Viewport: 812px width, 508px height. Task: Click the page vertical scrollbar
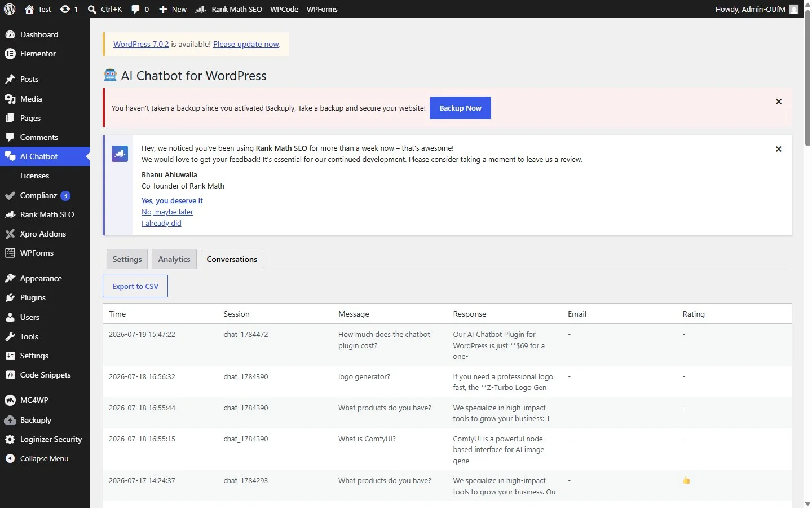pos(807,79)
